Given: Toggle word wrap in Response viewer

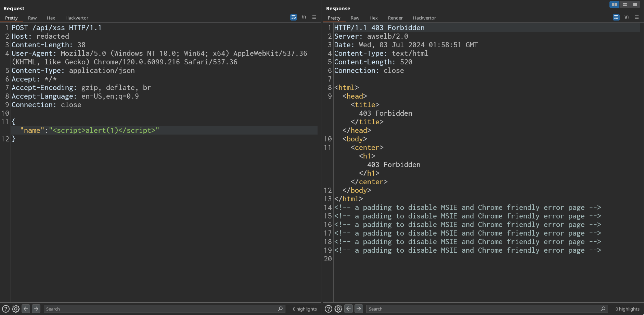Looking at the screenshot, I should click(616, 17).
